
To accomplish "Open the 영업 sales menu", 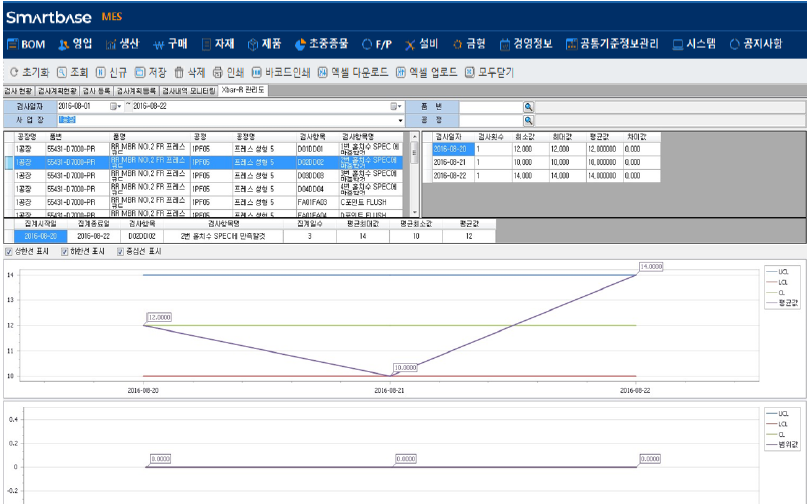I will pyautogui.click(x=75, y=44).
